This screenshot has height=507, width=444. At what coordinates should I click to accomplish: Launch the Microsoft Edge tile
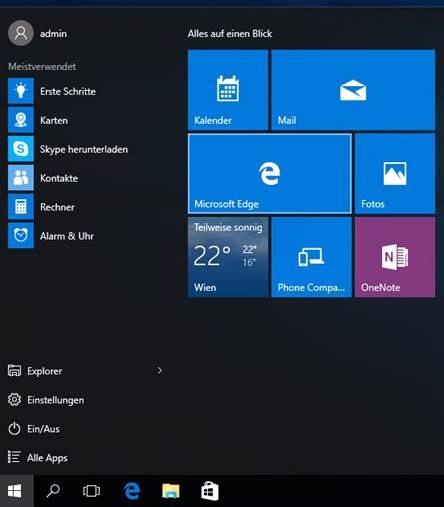pos(270,174)
